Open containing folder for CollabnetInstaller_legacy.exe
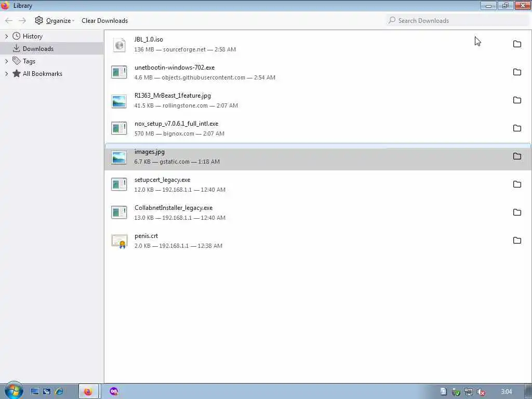 coord(517,212)
